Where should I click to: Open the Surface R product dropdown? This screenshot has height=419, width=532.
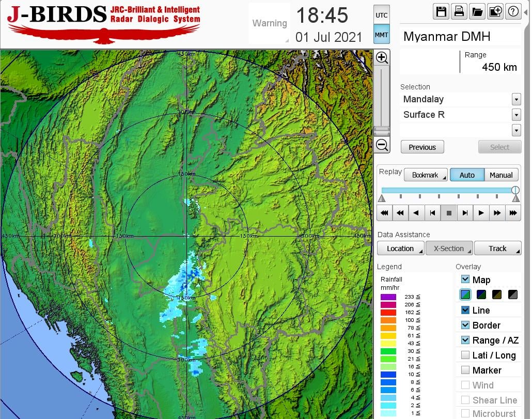(x=516, y=115)
